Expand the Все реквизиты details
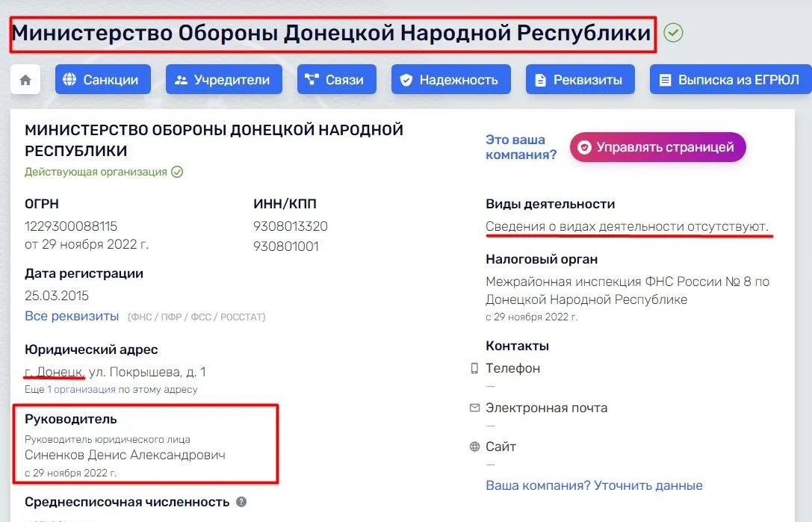812x522 pixels. (71, 316)
